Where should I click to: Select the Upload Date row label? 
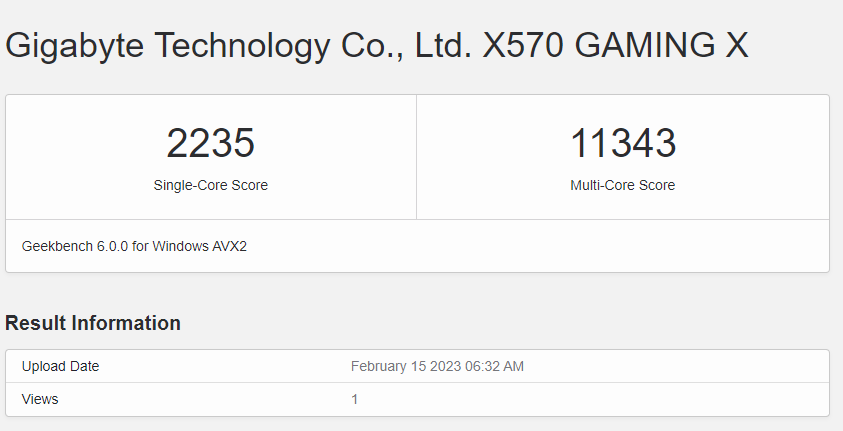(60, 366)
